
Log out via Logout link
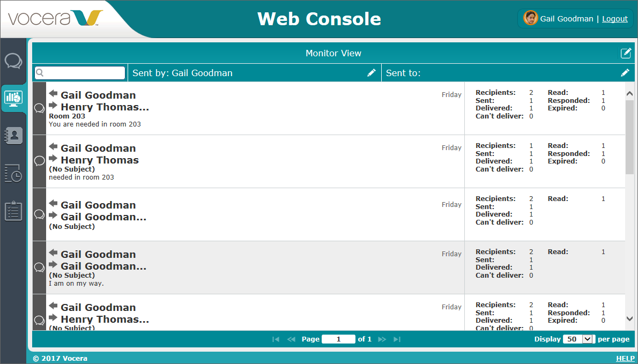pos(615,19)
